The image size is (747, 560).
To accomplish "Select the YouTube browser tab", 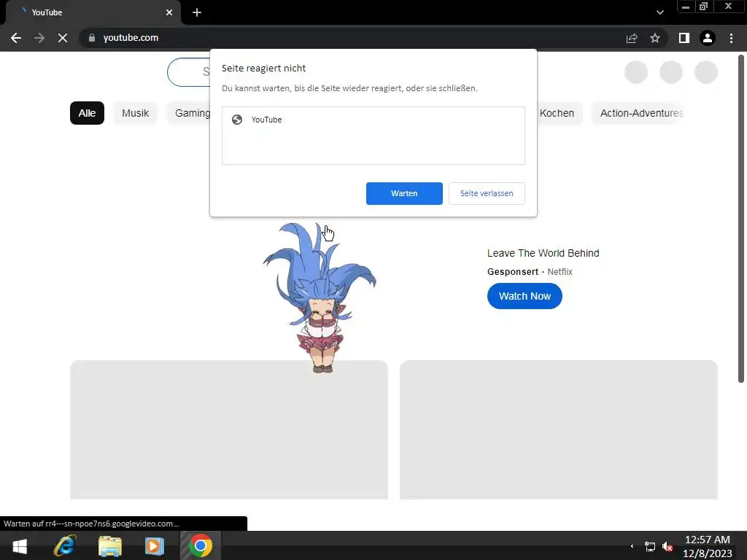I will [93, 12].
